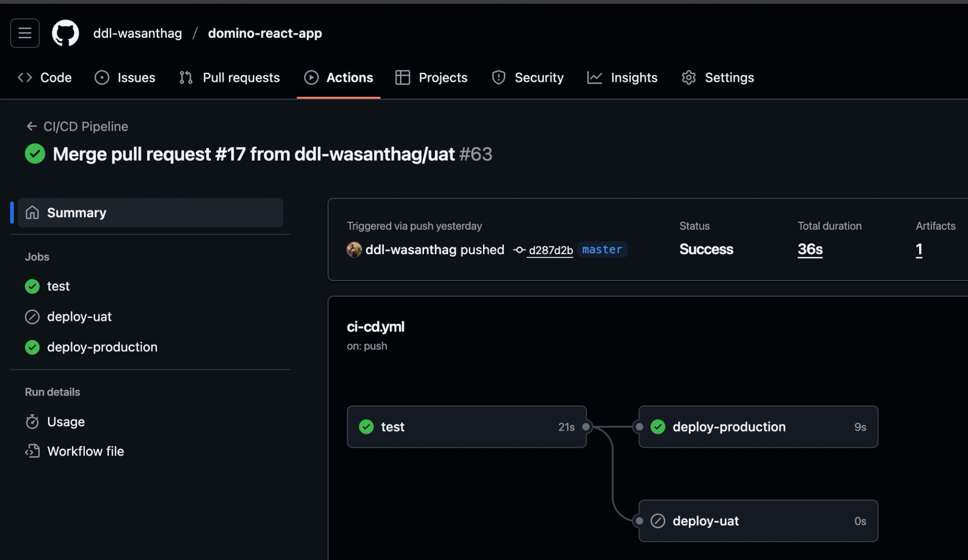Click the green checkmark beside deploy-production job
Image resolution: width=968 pixels, height=560 pixels.
click(32, 347)
